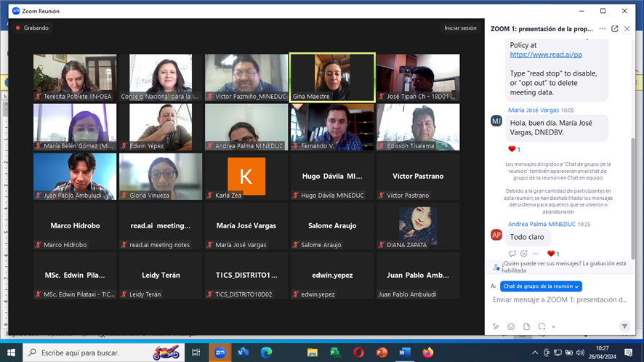
Task: Attach a file using the document icon
Action: (x=526, y=326)
